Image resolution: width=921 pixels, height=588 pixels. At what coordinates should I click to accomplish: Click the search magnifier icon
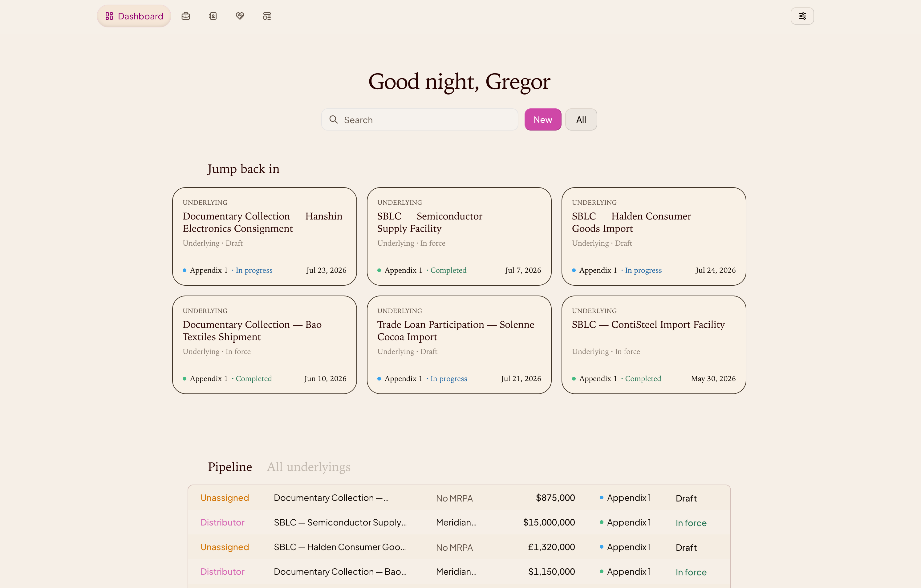[334, 120]
